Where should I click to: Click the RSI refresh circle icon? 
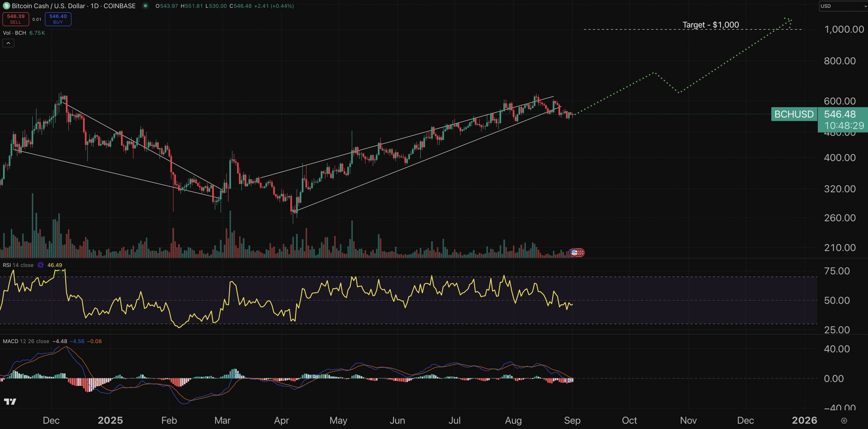click(x=40, y=265)
